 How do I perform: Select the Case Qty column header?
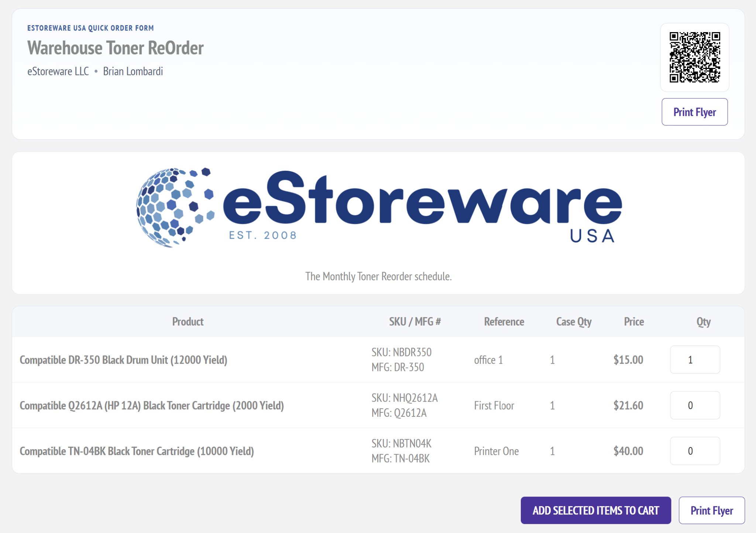574,322
